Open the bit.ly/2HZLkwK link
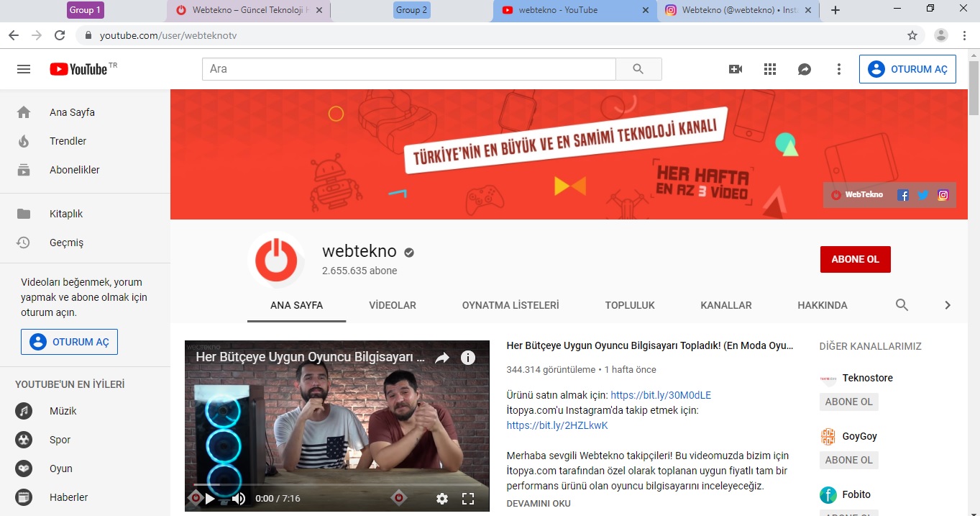Screen dimensions: 980x516 pyautogui.click(x=557, y=425)
